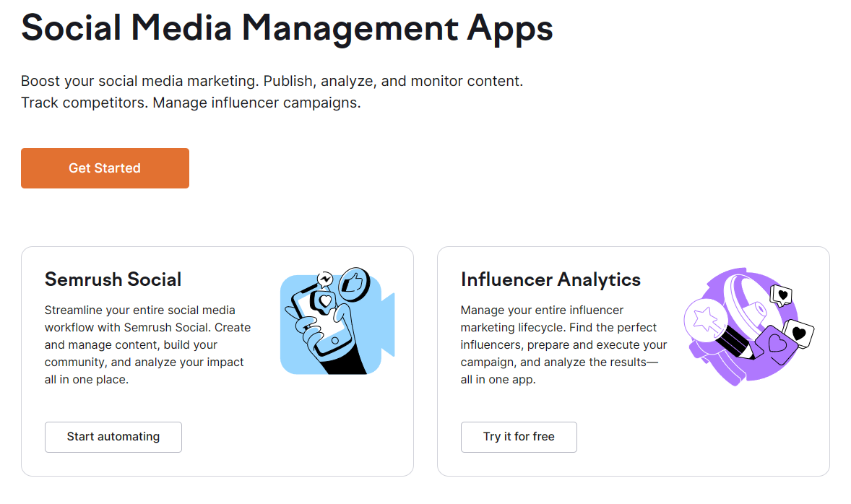Click the Try it for free button
The height and width of the screenshot is (504, 851).
coord(519,437)
